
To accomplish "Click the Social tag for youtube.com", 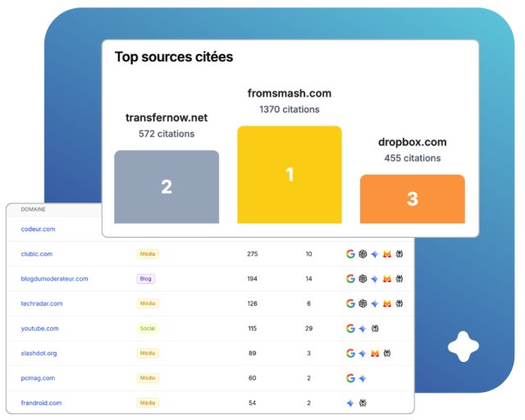I will pos(148,328).
